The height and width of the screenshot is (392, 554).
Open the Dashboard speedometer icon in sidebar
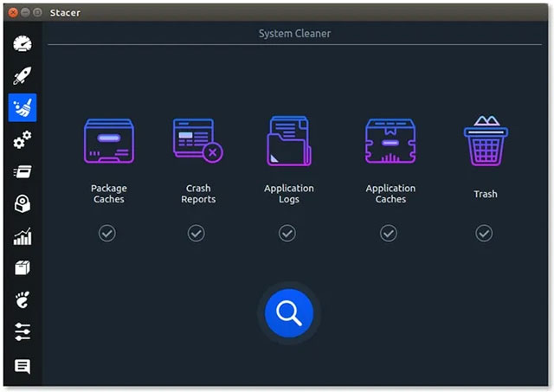23,44
